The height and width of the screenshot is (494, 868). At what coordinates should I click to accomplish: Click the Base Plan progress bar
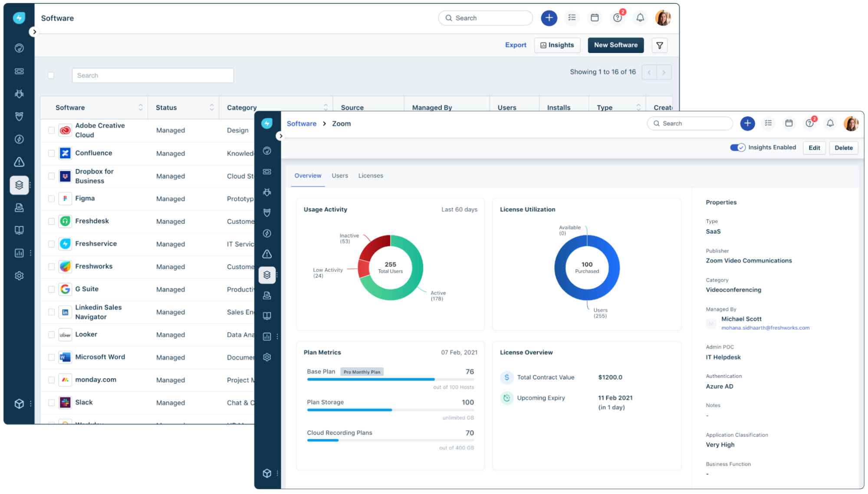pyautogui.click(x=390, y=379)
